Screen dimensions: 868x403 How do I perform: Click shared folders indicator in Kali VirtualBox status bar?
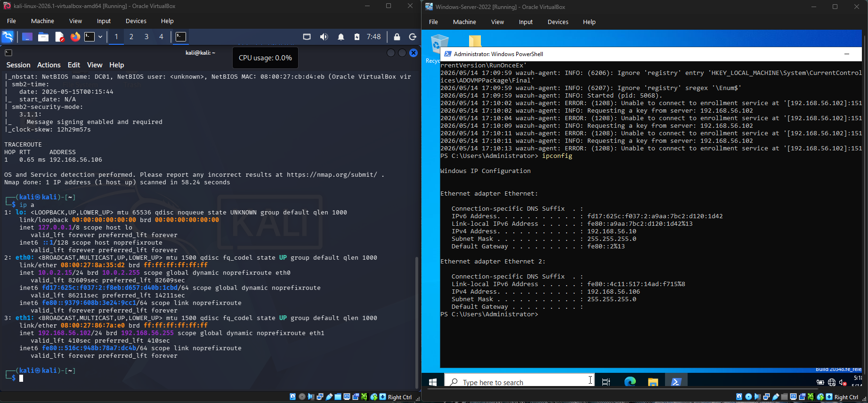point(338,397)
